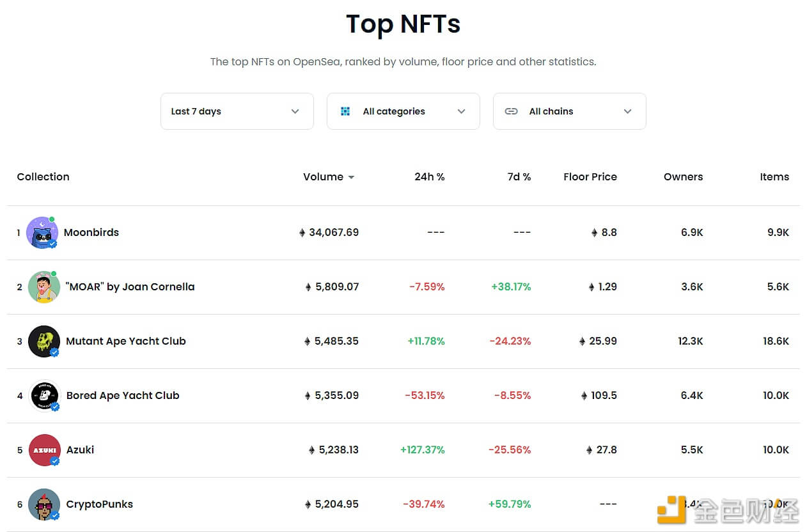This screenshot has height=532, width=807.
Task: Click the Ethereum icon beside 5,238.13
Action: point(311,450)
